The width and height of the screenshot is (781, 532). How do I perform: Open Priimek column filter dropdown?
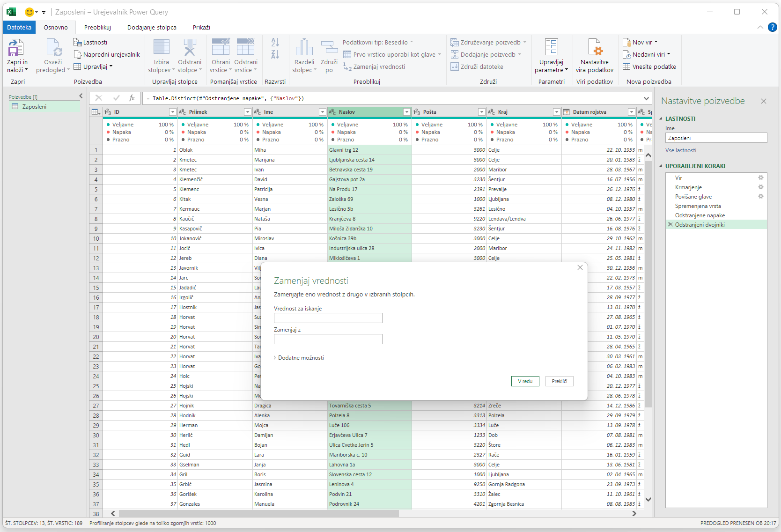click(x=247, y=112)
